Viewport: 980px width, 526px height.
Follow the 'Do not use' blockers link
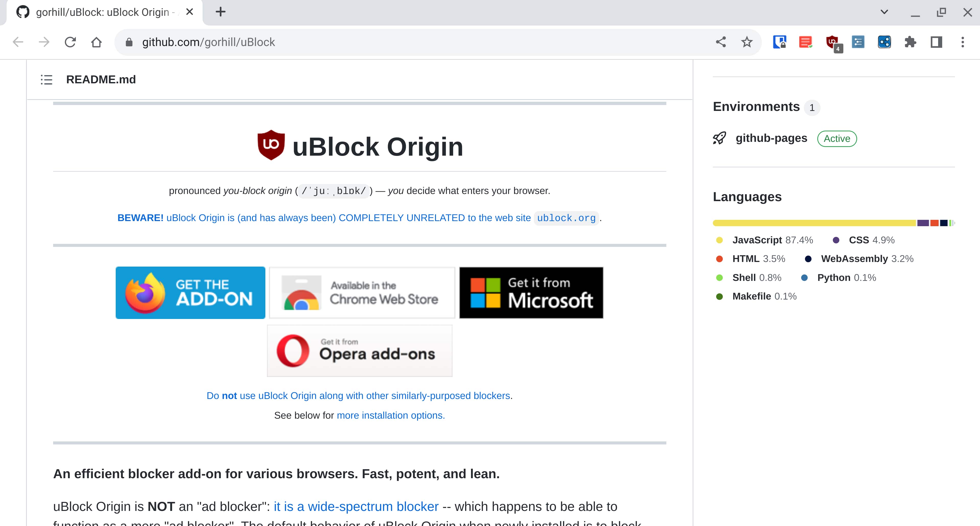click(x=358, y=396)
